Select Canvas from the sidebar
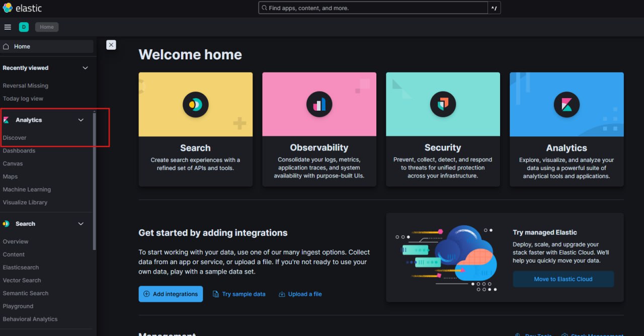Image resolution: width=644 pixels, height=336 pixels. (x=13, y=163)
